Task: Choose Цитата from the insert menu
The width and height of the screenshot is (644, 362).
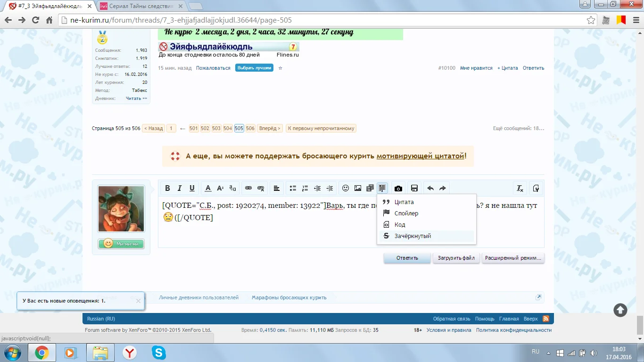Action: 427,202
